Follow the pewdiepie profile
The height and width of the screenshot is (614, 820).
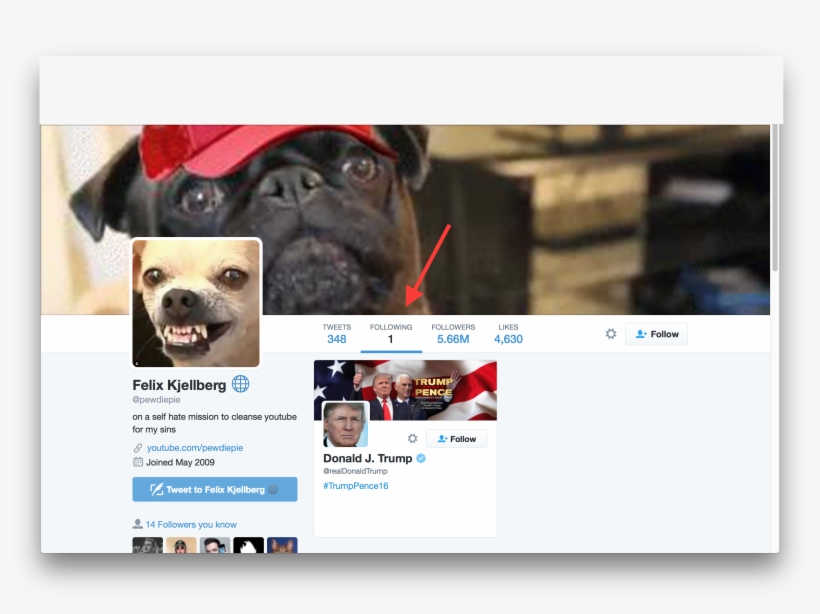[x=656, y=334]
